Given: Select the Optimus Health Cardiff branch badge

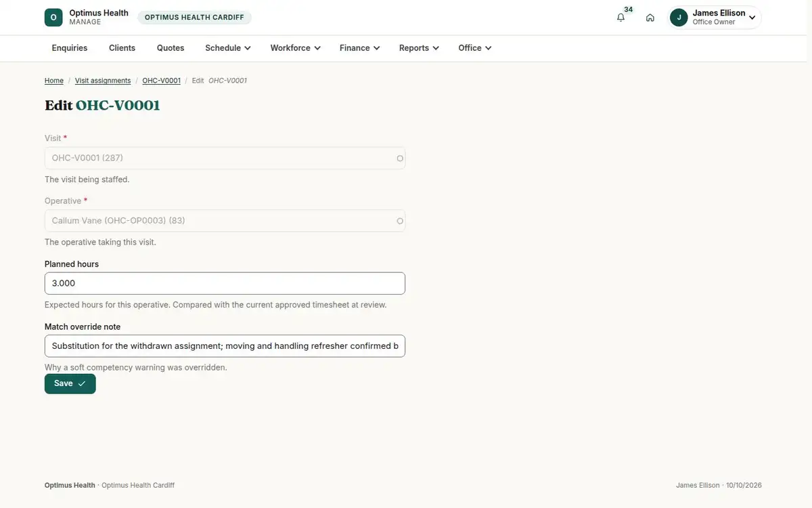Looking at the screenshot, I should 194,18.
